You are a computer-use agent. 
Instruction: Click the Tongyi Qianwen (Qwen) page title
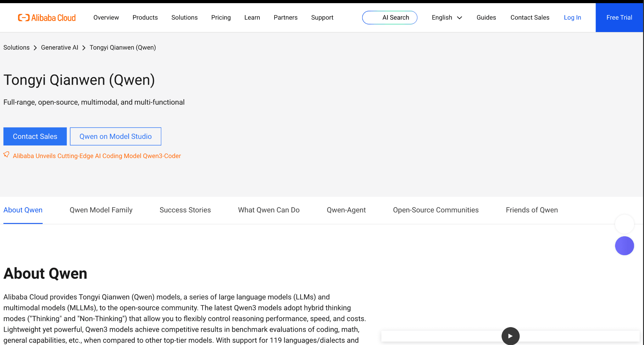79,80
